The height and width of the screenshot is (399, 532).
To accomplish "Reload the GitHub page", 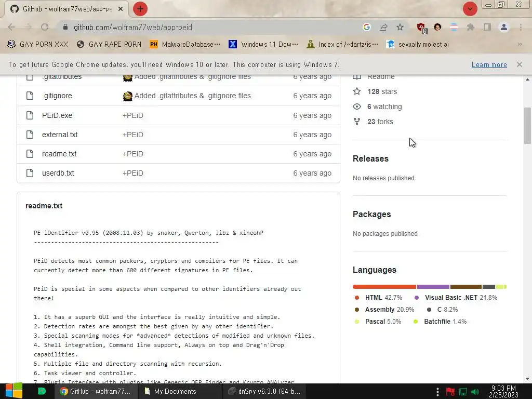I will click(x=45, y=27).
